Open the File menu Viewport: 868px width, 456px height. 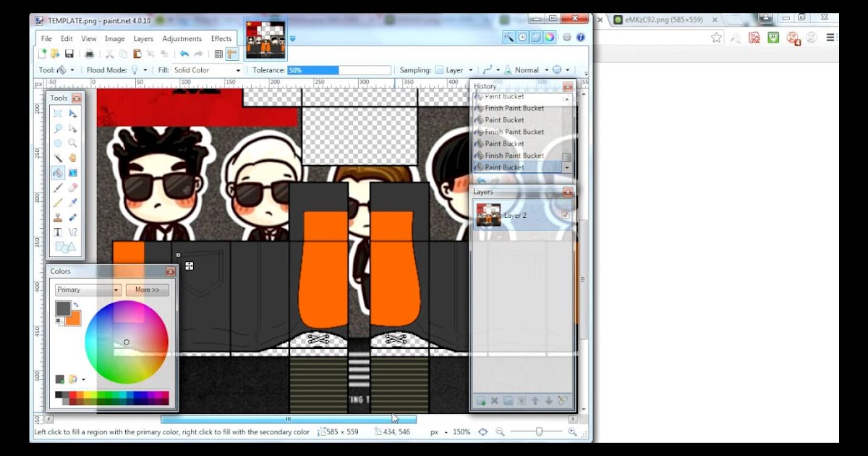pos(46,39)
